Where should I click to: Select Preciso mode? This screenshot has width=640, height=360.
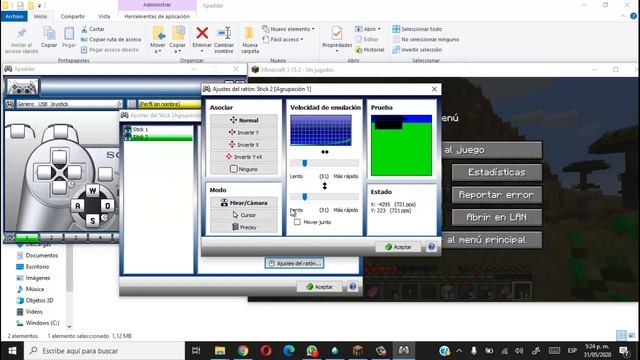[x=244, y=227]
